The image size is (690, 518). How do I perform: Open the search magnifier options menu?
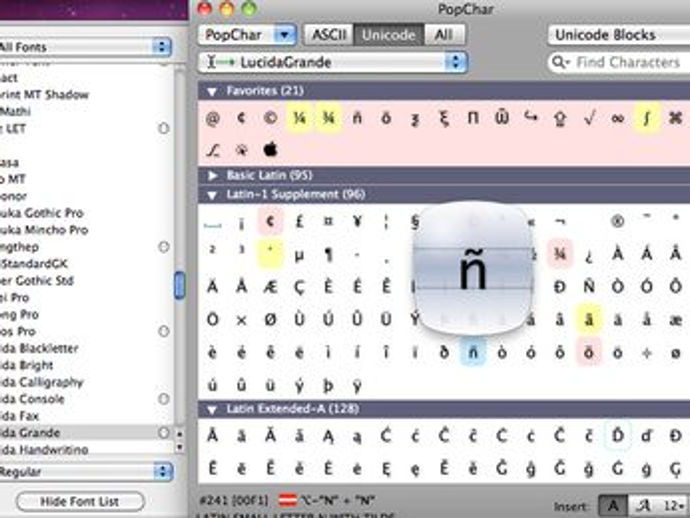pyautogui.click(x=561, y=62)
